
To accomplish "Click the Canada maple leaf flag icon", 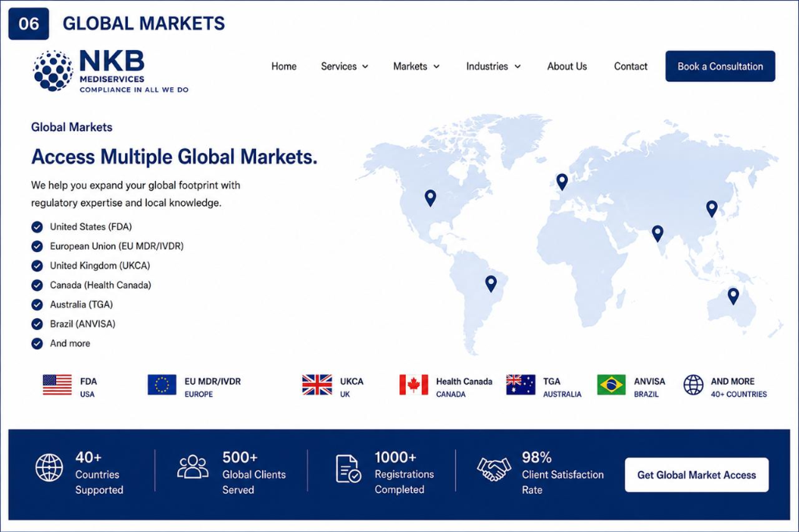I will (414, 385).
